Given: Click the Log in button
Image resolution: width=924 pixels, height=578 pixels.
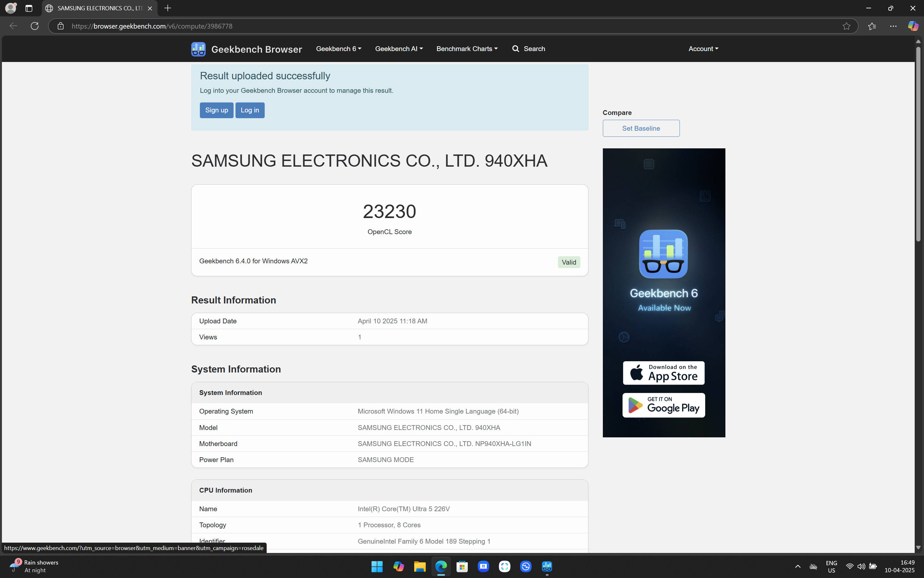Looking at the screenshot, I should [250, 110].
